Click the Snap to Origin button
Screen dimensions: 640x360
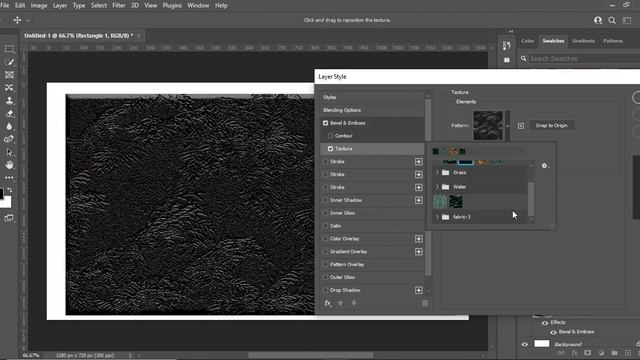551,125
